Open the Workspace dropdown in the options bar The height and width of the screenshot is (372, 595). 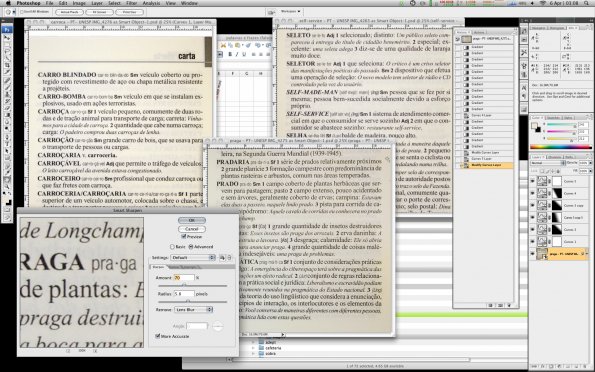290,12
